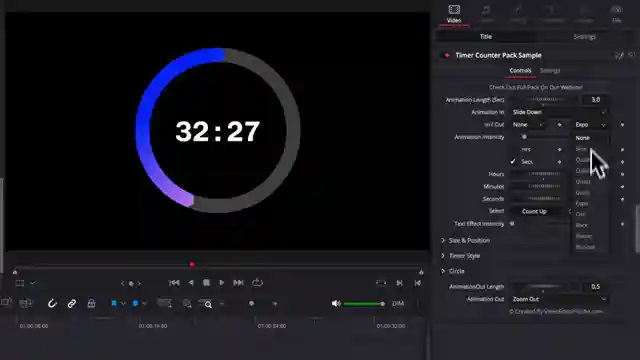This screenshot has height=360, width=640.
Task: Stop playback
Action: (206, 282)
